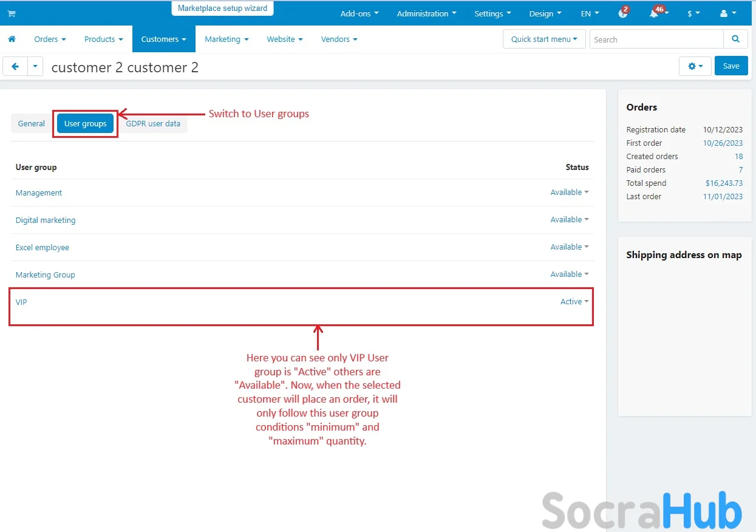Open the Administration menu
Screen dimensions: 756x532
[426, 13]
